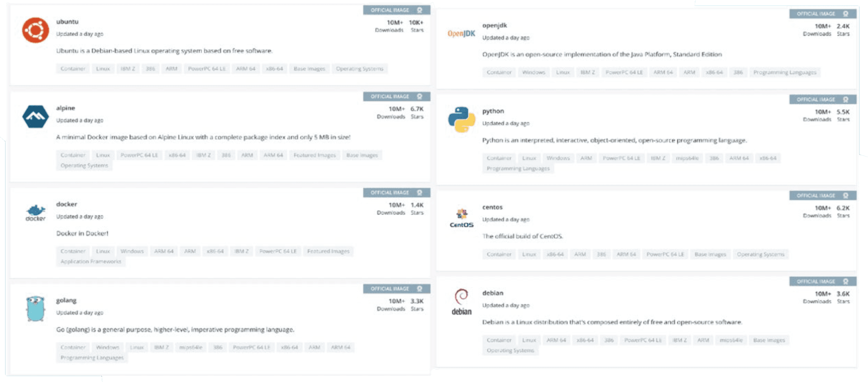Click the debian 3.6K stars count
This screenshot has width=868, height=382.
pos(843,294)
